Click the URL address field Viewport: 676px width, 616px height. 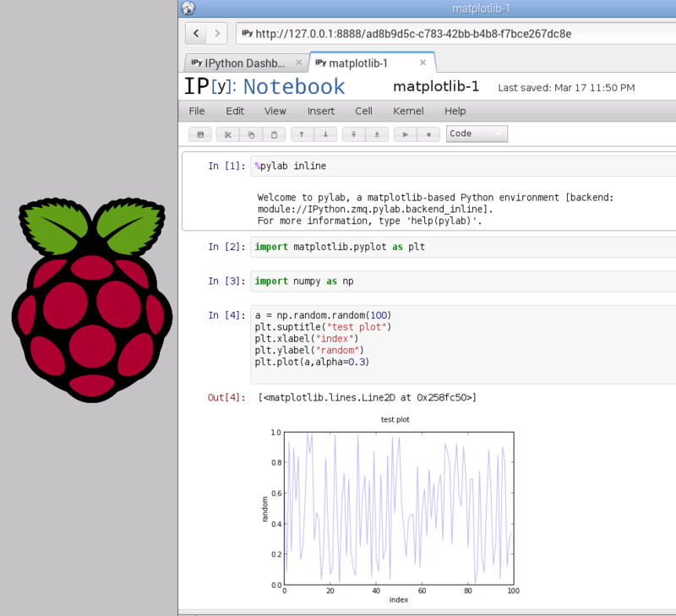point(455,34)
